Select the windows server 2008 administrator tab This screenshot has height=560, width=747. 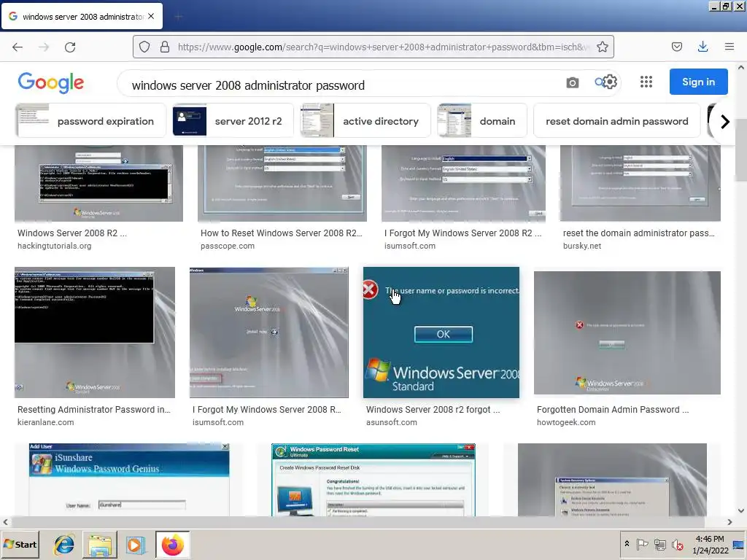tap(82, 16)
